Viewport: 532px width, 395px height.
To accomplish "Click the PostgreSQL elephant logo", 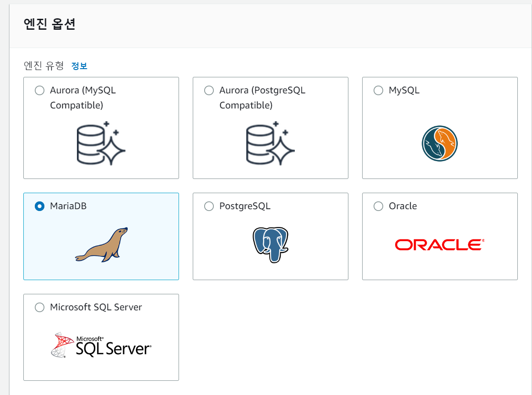I will coord(271,245).
